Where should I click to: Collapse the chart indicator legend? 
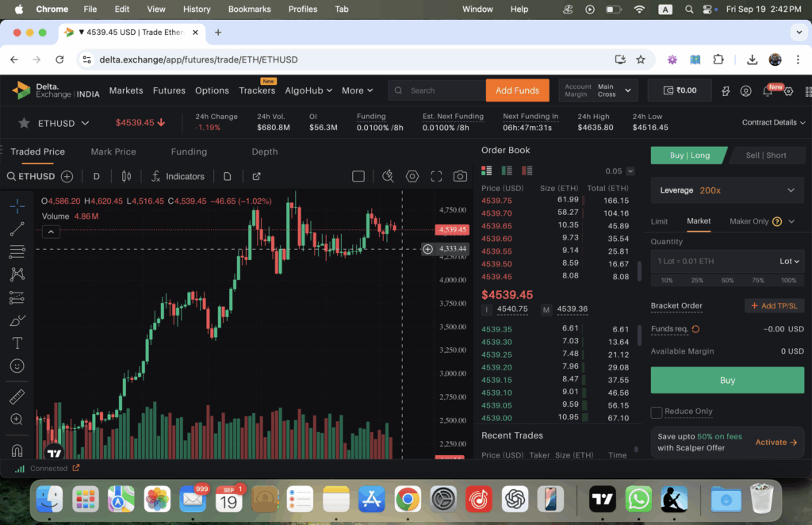pyautogui.click(x=51, y=232)
